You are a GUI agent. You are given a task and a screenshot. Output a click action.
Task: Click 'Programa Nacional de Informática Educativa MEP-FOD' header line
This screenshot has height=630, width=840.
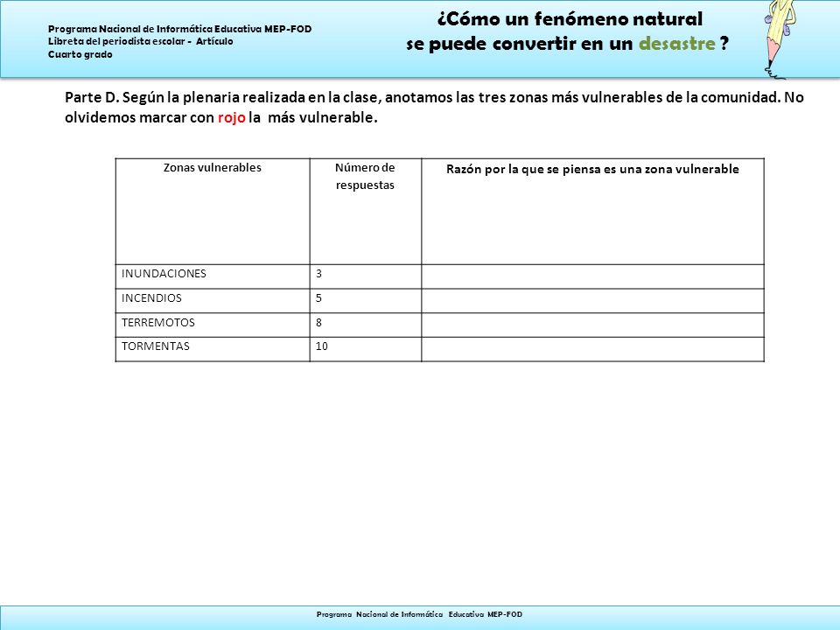(x=180, y=29)
